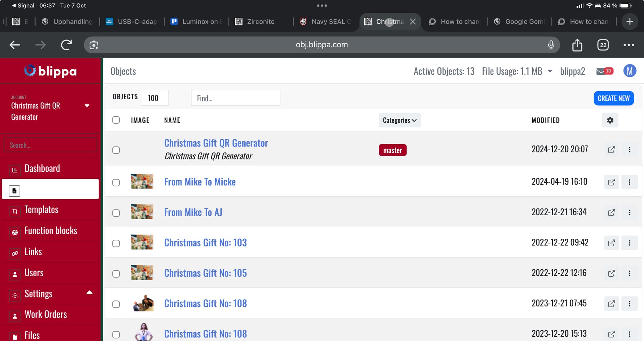Check the box for From Mike To AJ
The image size is (644, 341).
point(116,213)
